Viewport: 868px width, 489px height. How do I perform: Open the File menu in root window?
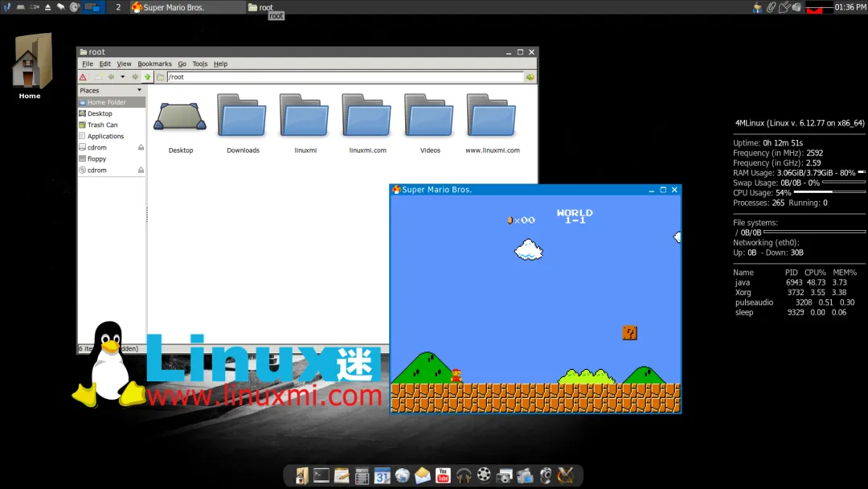click(x=88, y=64)
